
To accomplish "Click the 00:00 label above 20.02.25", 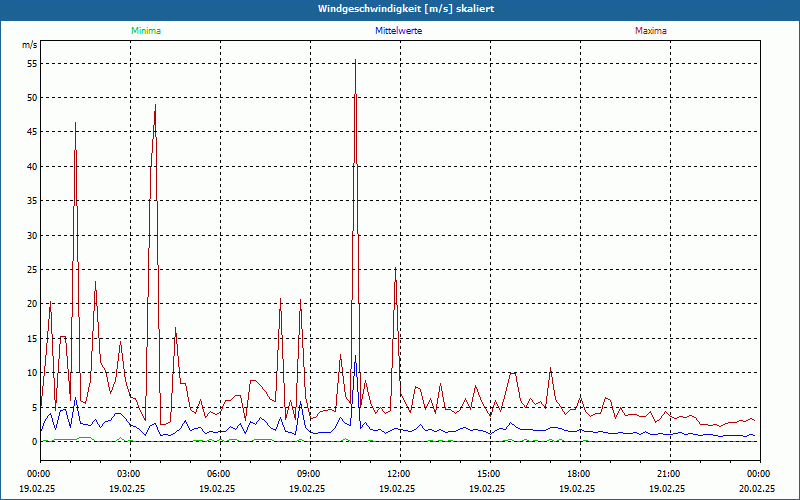I will [x=760, y=474].
